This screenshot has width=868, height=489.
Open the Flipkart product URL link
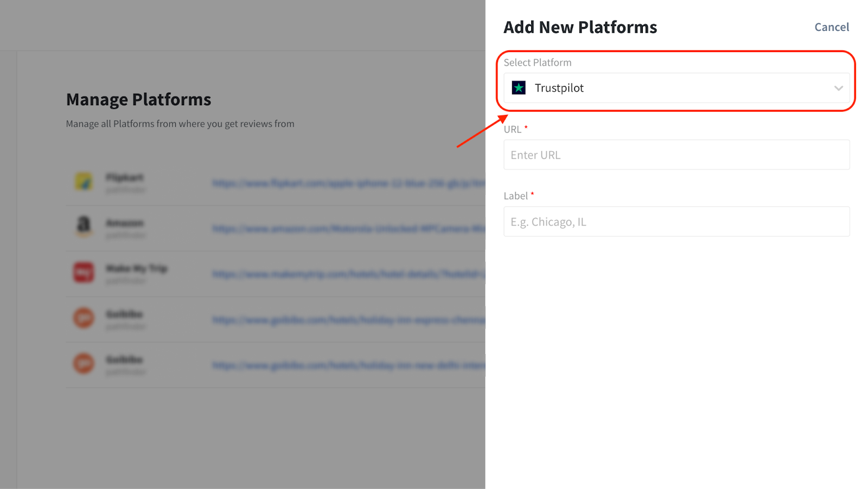(348, 184)
